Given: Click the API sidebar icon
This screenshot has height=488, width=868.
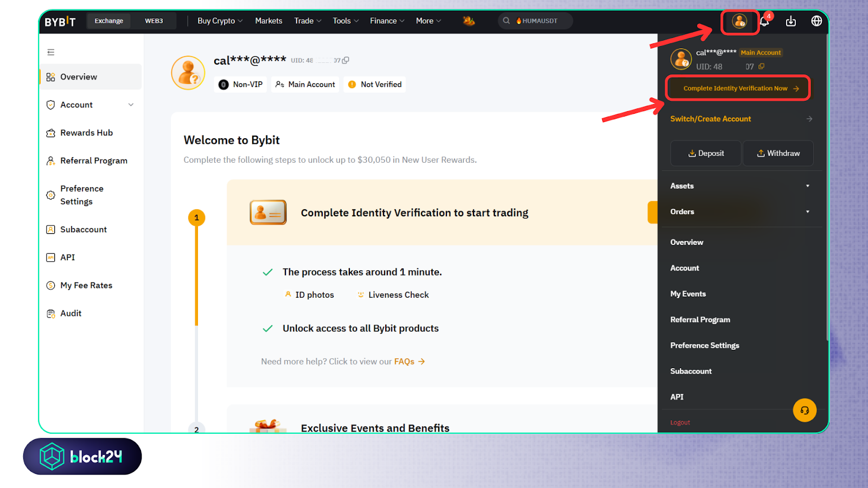Looking at the screenshot, I should (x=51, y=258).
